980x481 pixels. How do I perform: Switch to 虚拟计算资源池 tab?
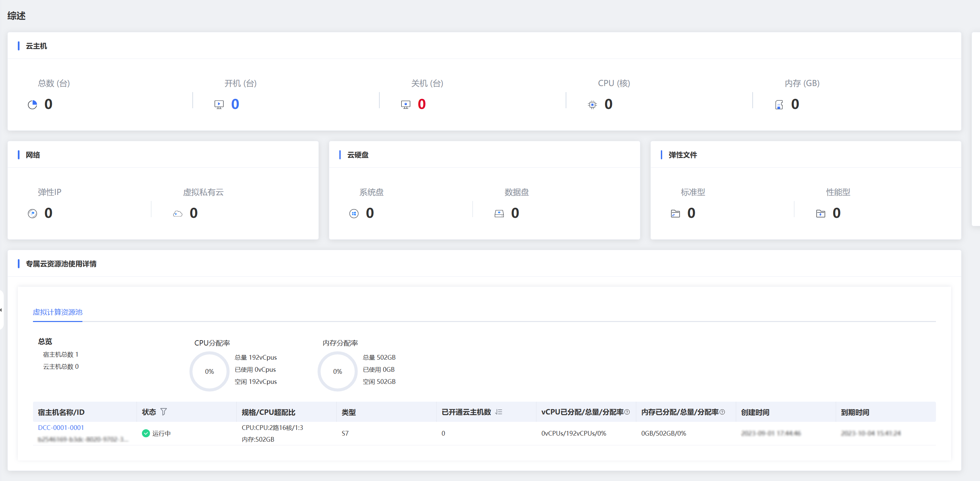coord(58,312)
